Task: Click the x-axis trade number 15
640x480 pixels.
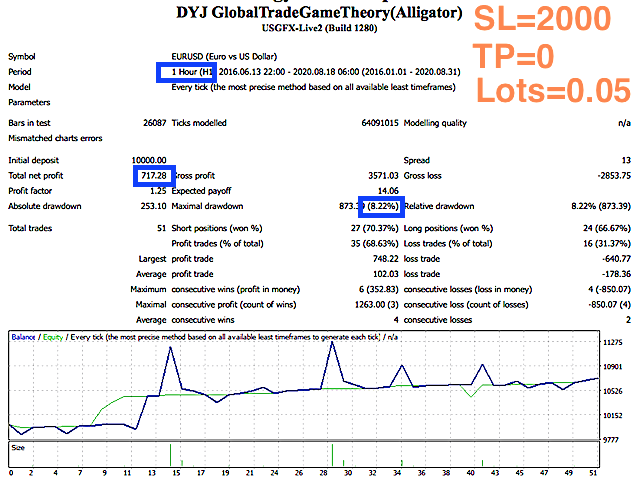Action: pyautogui.click(x=176, y=473)
